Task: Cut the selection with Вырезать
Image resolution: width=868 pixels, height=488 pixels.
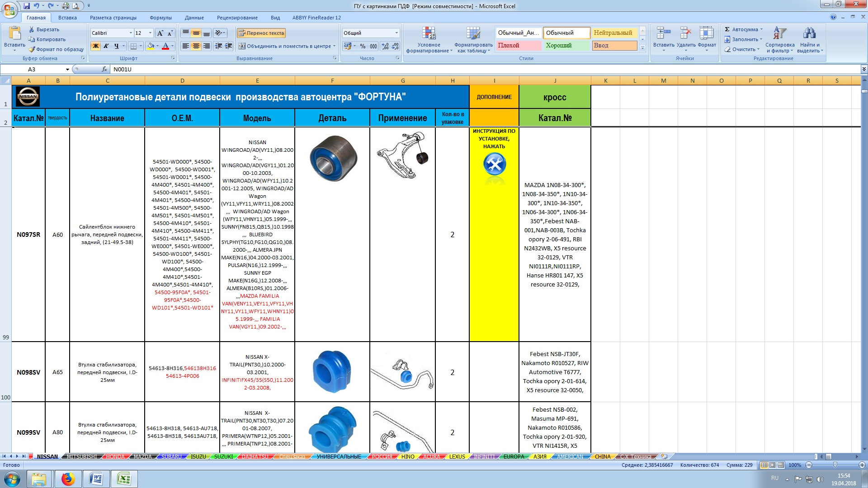Action: (44, 29)
